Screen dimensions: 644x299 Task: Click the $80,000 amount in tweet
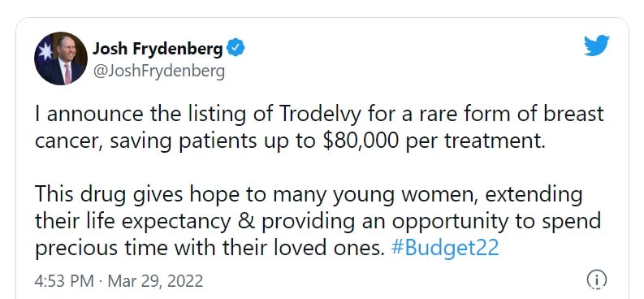pos(361,141)
